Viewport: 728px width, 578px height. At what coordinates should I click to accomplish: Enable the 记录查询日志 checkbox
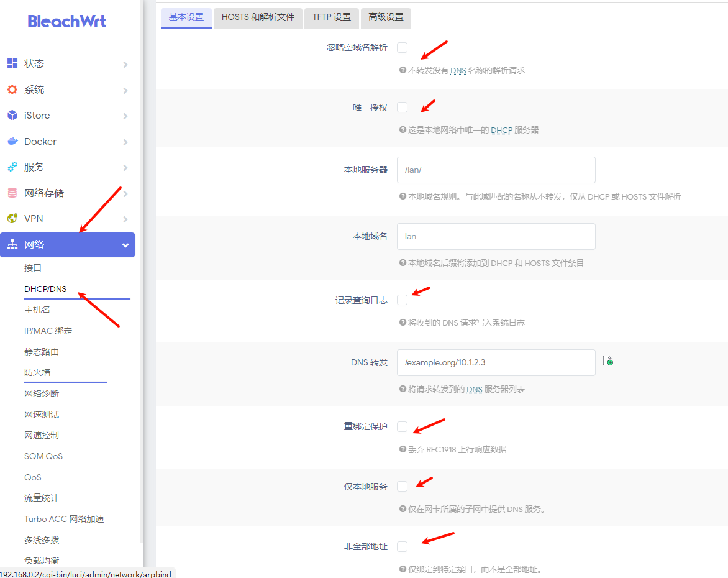click(x=402, y=300)
